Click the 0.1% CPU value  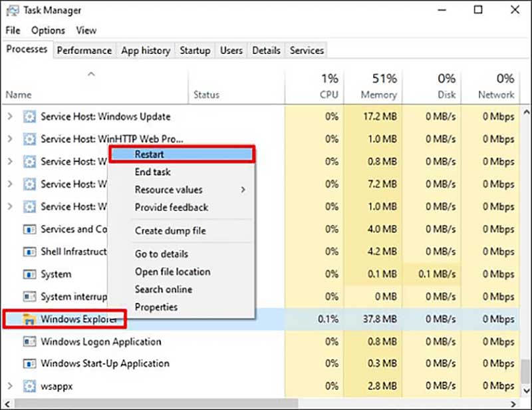[328, 319]
